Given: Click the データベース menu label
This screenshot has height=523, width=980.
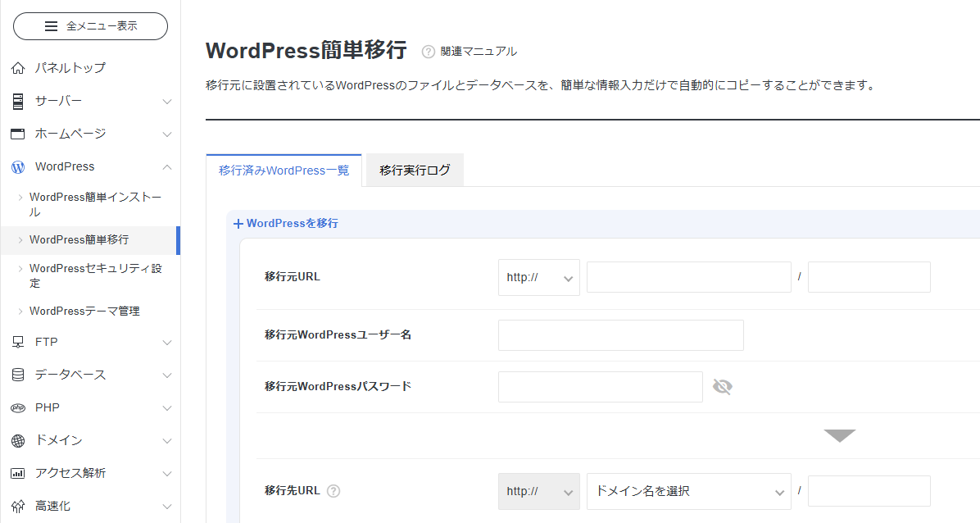Looking at the screenshot, I should 70,375.
